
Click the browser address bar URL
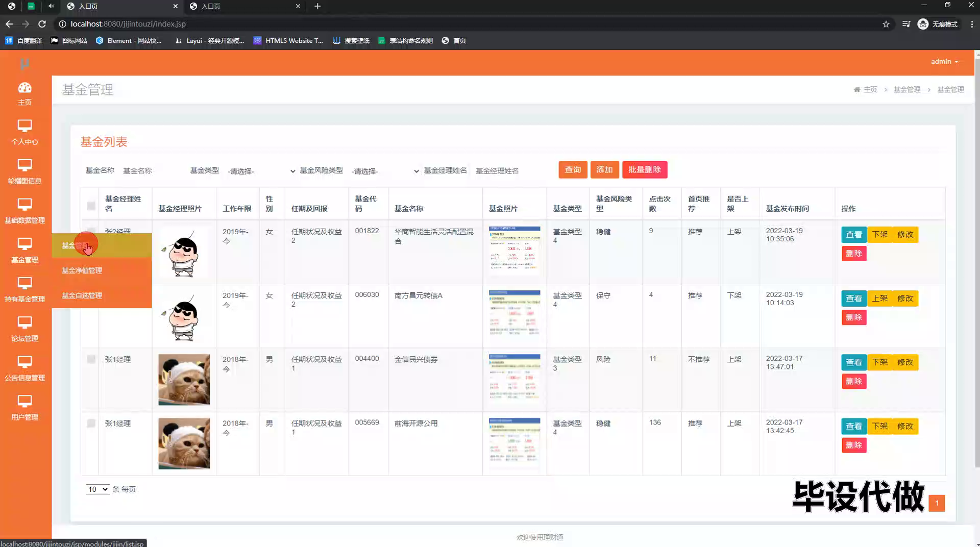(128, 24)
